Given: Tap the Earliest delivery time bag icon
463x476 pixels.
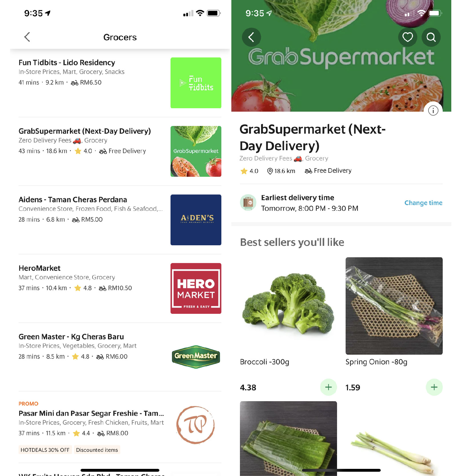Looking at the screenshot, I should click(x=248, y=203).
